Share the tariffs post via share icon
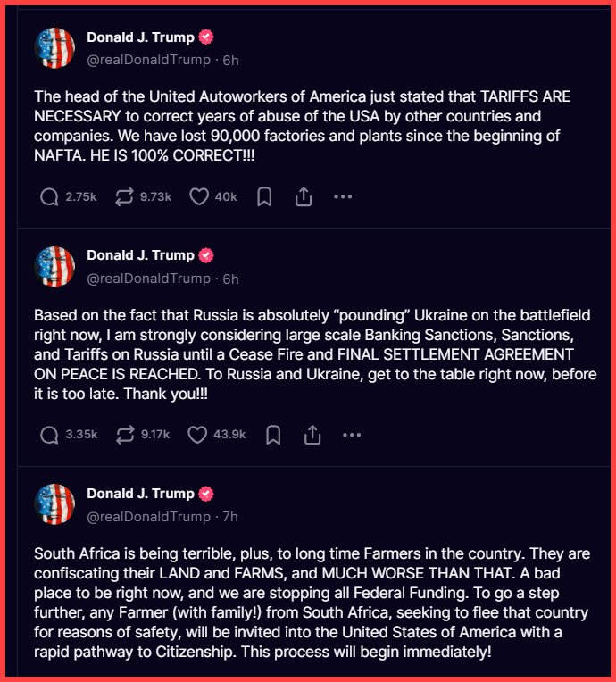The height and width of the screenshot is (682, 616). click(x=304, y=196)
